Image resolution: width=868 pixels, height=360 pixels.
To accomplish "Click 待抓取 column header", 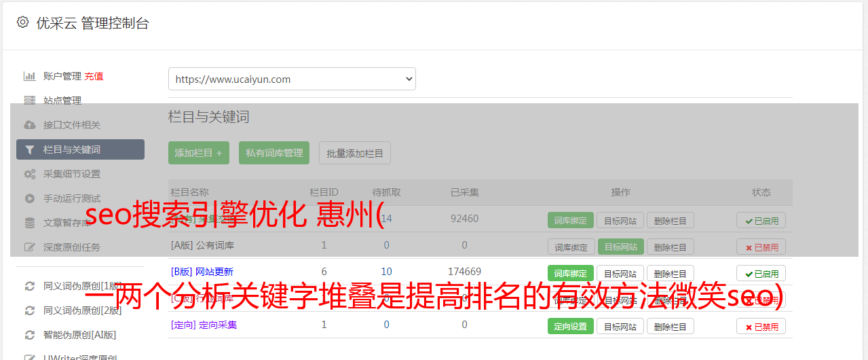I will click(x=386, y=192).
